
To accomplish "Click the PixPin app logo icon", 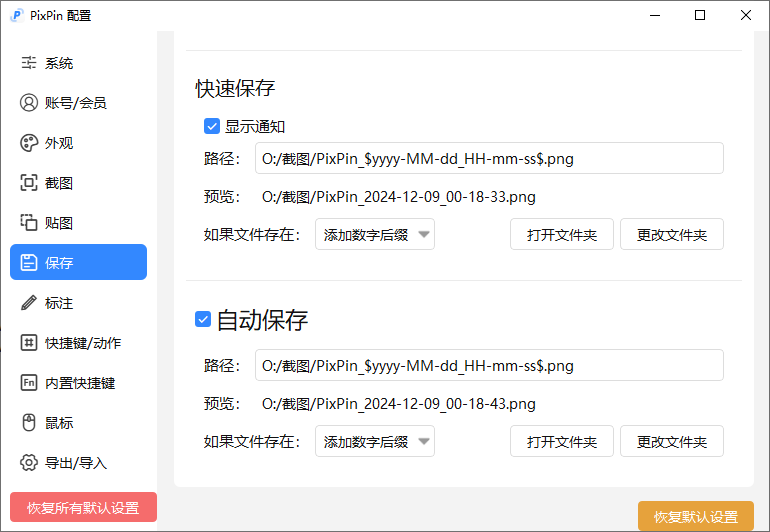I will coord(17,15).
